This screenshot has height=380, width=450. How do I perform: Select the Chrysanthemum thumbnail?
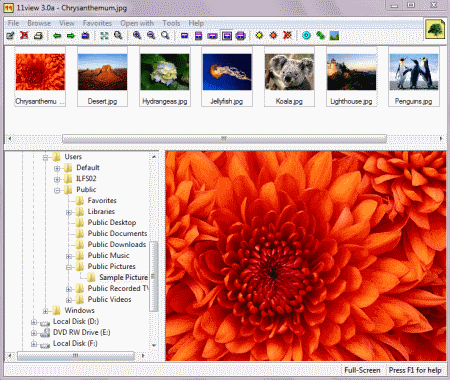point(40,77)
